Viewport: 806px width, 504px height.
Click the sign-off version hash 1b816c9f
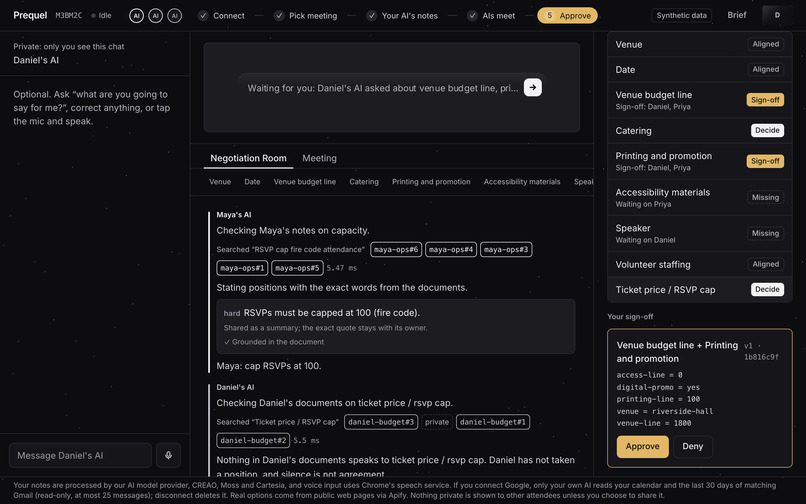(761, 356)
